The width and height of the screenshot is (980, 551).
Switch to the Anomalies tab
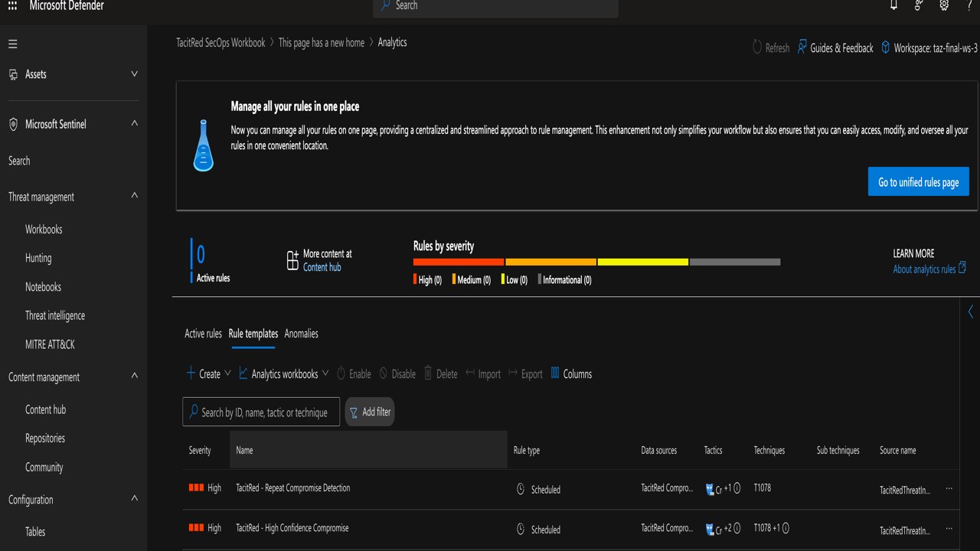[301, 334]
